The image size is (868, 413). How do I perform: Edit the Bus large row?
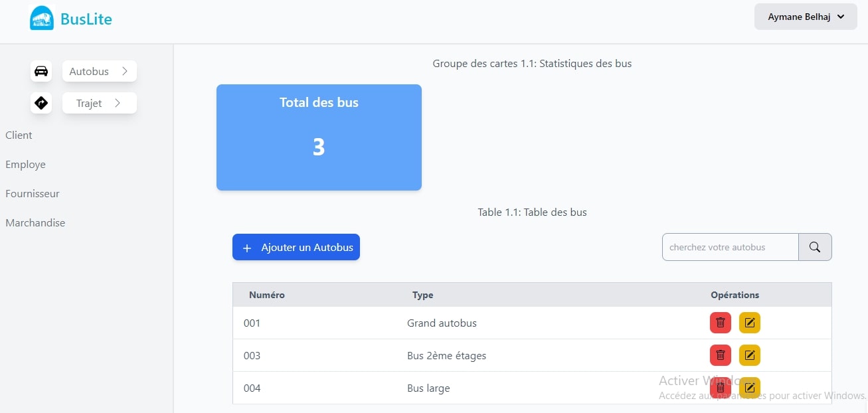(x=750, y=388)
